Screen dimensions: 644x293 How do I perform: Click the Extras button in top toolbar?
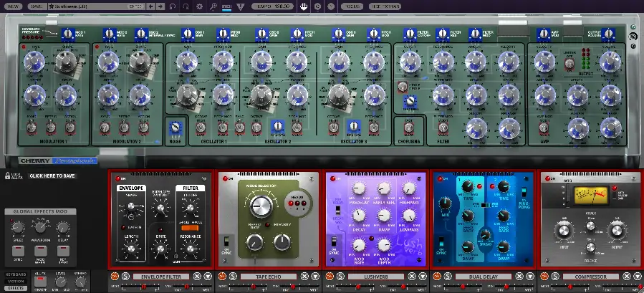click(x=385, y=6)
